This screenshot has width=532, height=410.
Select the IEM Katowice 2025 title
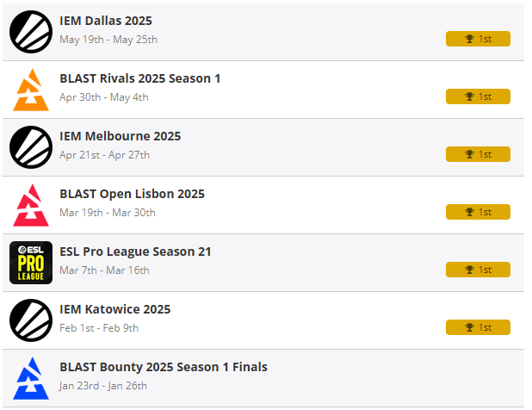(115, 309)
